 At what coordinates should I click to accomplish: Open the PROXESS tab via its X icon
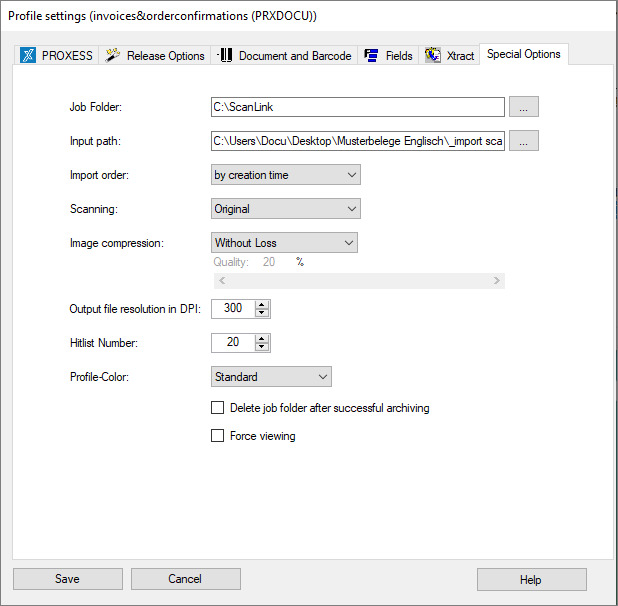tap(28, 55)
